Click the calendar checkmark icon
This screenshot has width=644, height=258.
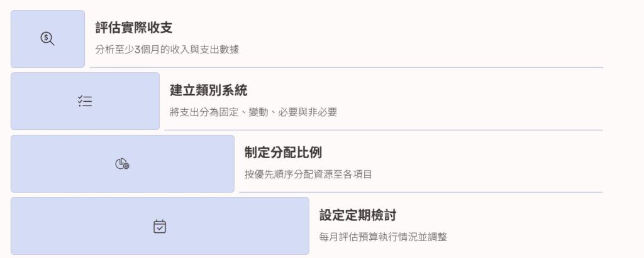[x=160, y=227]
